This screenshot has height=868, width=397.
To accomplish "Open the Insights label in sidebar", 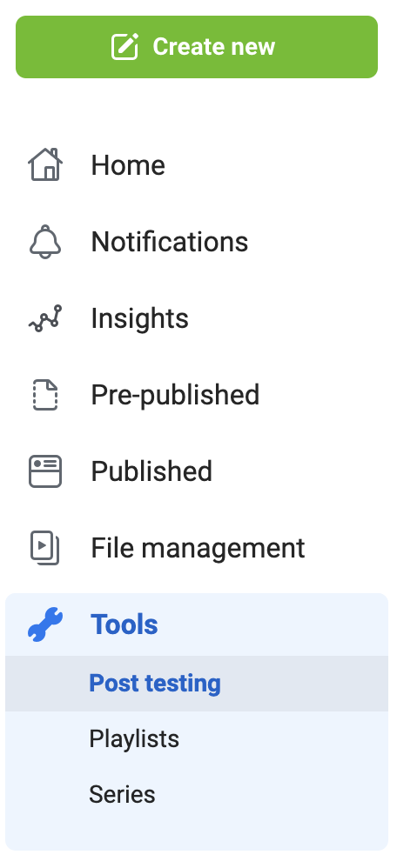I will [x=139, y=318].
